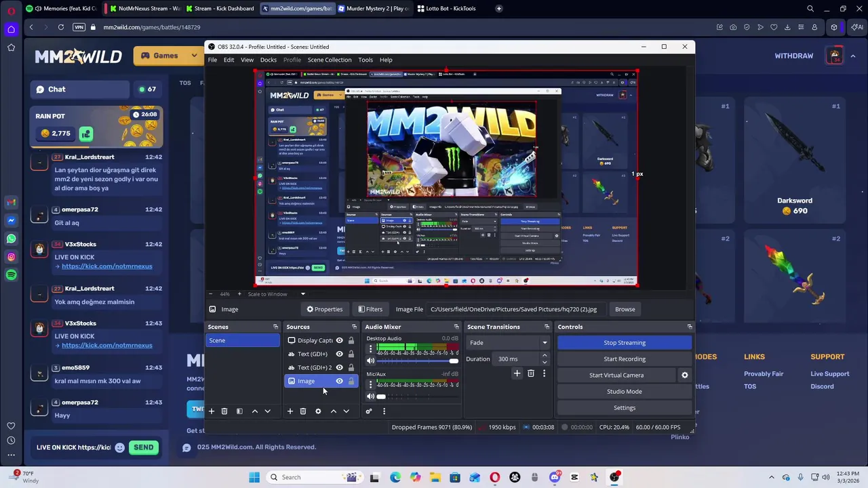Open OBS View menu
Screen dimensions: 868x488
pyautogui.click(x=247, y=60)
